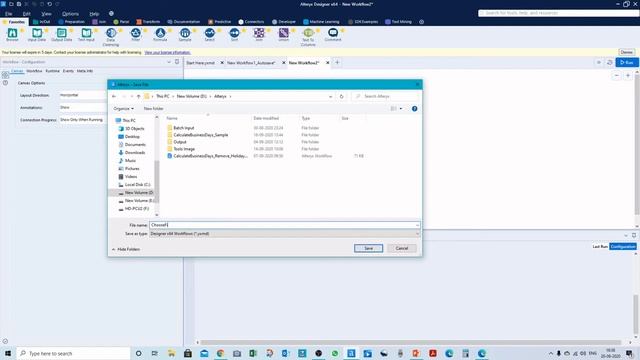This screenshot has width=640, height=360.
Task: Open the File name history dropdown arrow
Action: [x=417, y=225]
